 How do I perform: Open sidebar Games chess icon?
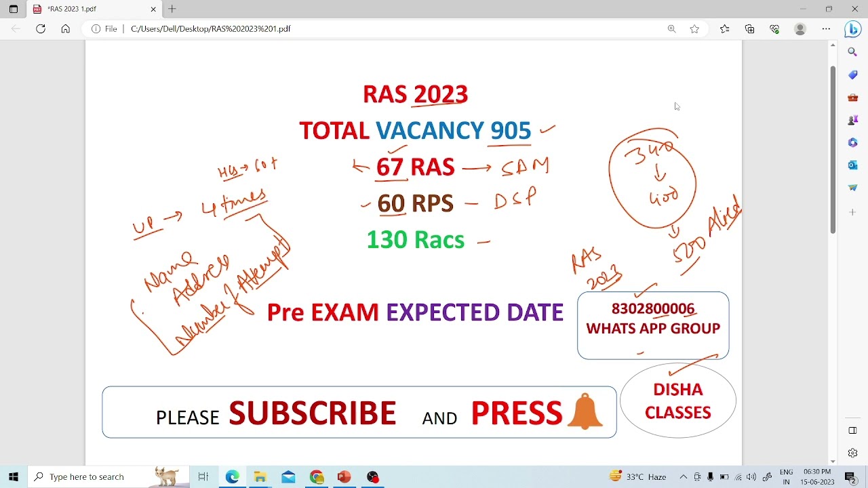(x=852, y=120)
